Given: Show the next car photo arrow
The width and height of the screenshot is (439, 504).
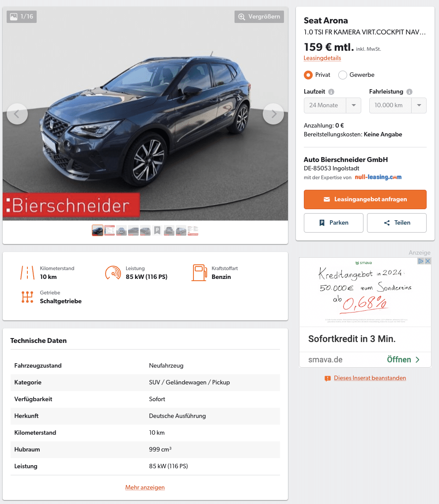Looking at the screenshot, I should coord(273,114).
